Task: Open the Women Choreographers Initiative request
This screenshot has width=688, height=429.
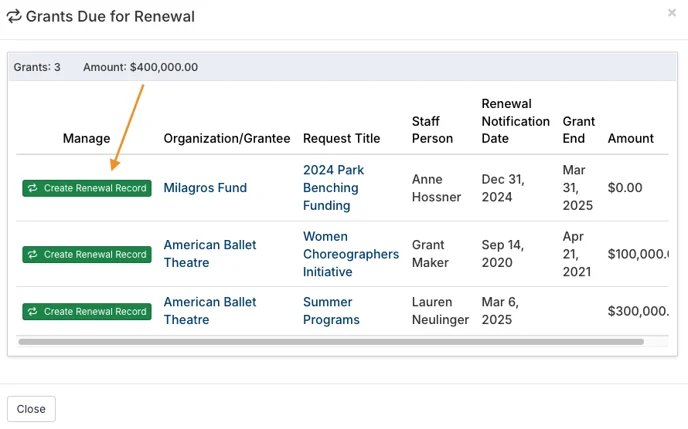Action: [351, 254]
